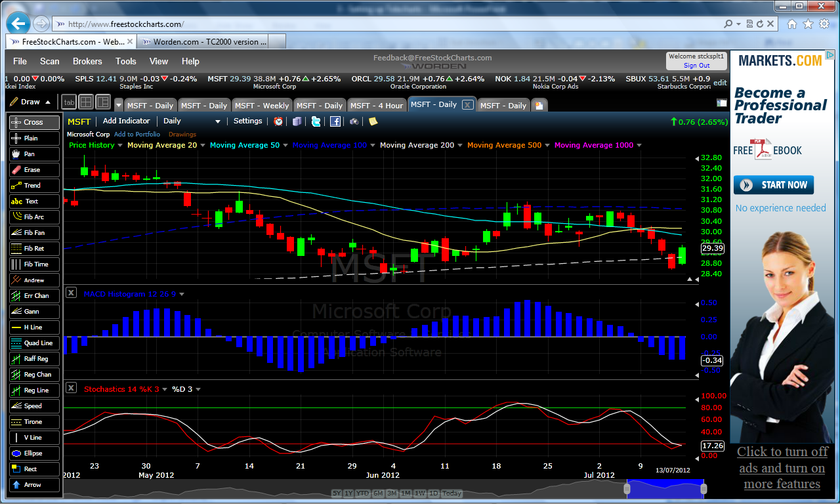Click Add to Portfolio link
Screen dimensions: 840x504
(x=137, y=135)
